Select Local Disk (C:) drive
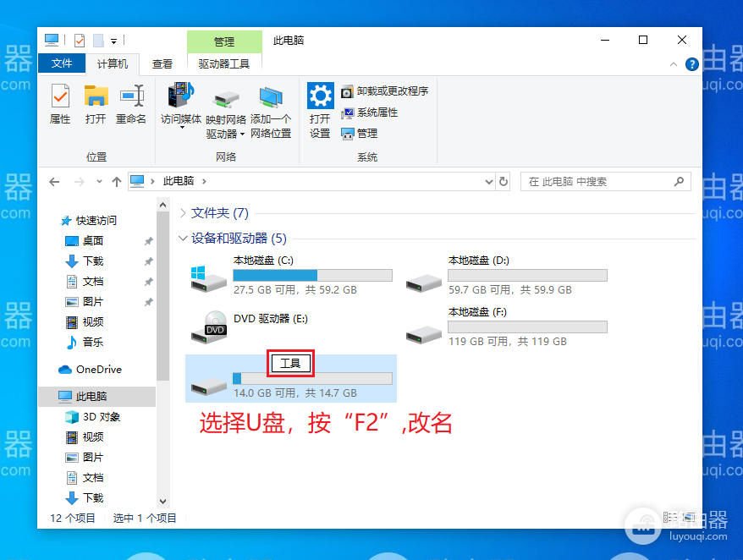This screenshot has width=743, height=560. pyautogui.click(x=291, y=275)
